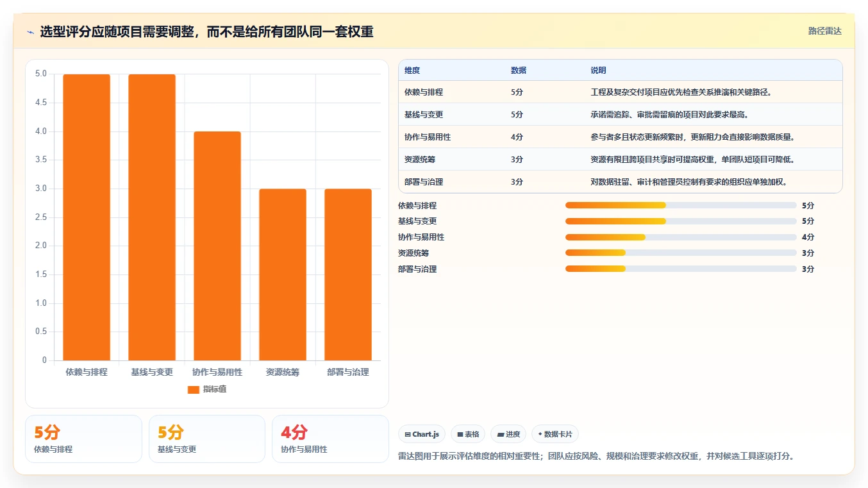This screenshot has height=488, width=868.
Task: Click the 协作与易用性 bar in chart
Action: (217, 246)
